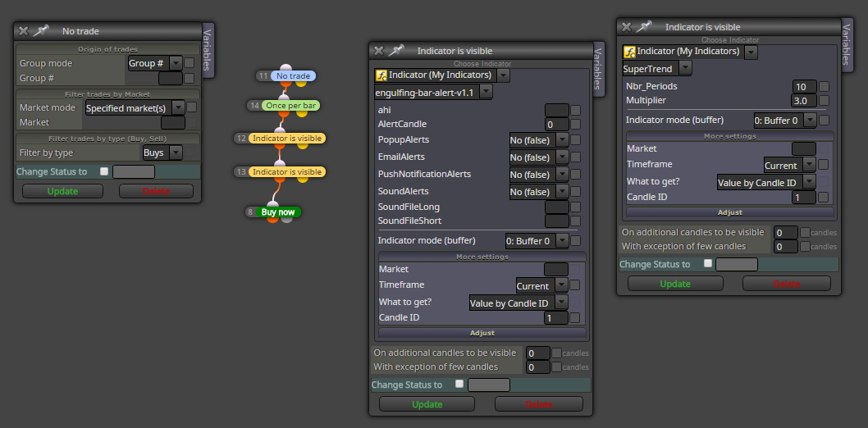Open Variables tab of No trade panel
Viewport: 868px width, 428px height.
point(207,50)
